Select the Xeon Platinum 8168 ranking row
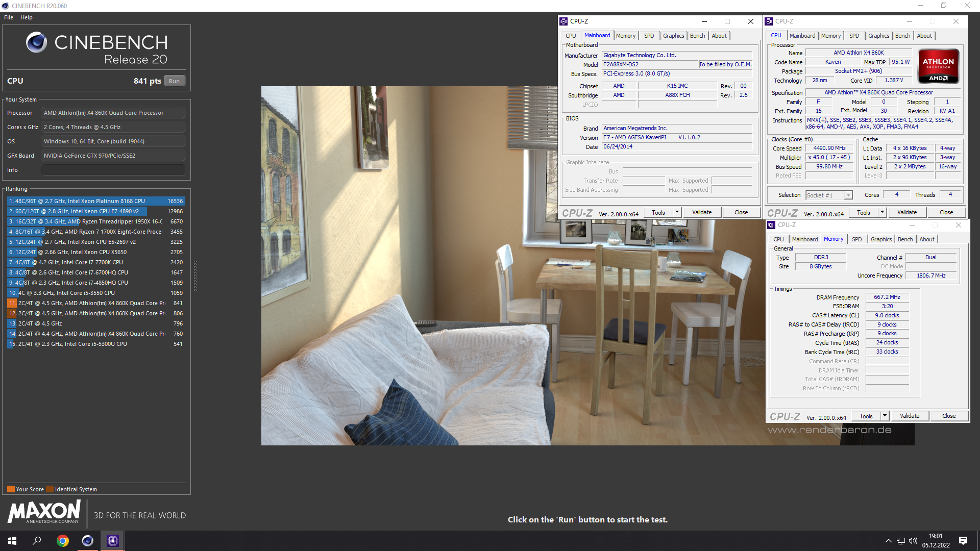The width and height of the screenshot is (980, 551). (96, 201)
